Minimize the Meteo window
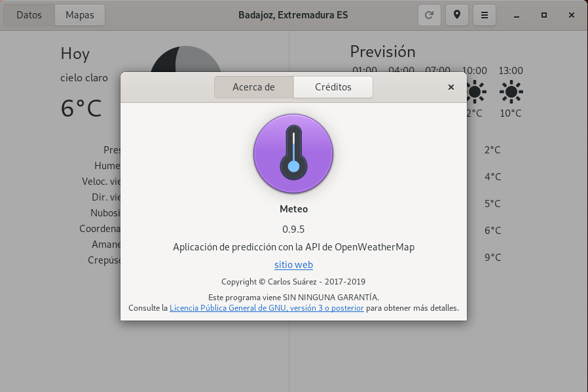 (x=517, y=15)
